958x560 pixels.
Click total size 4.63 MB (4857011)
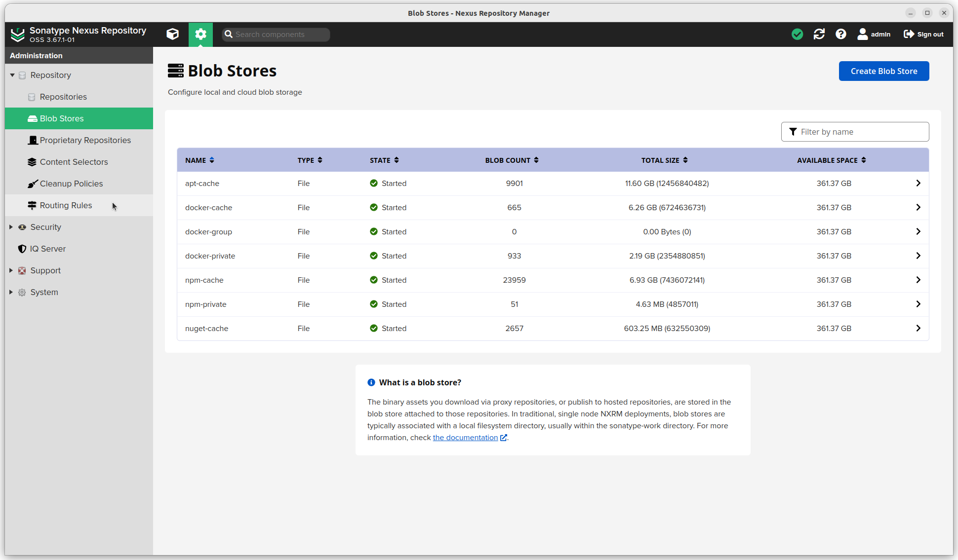coord(667,304)
